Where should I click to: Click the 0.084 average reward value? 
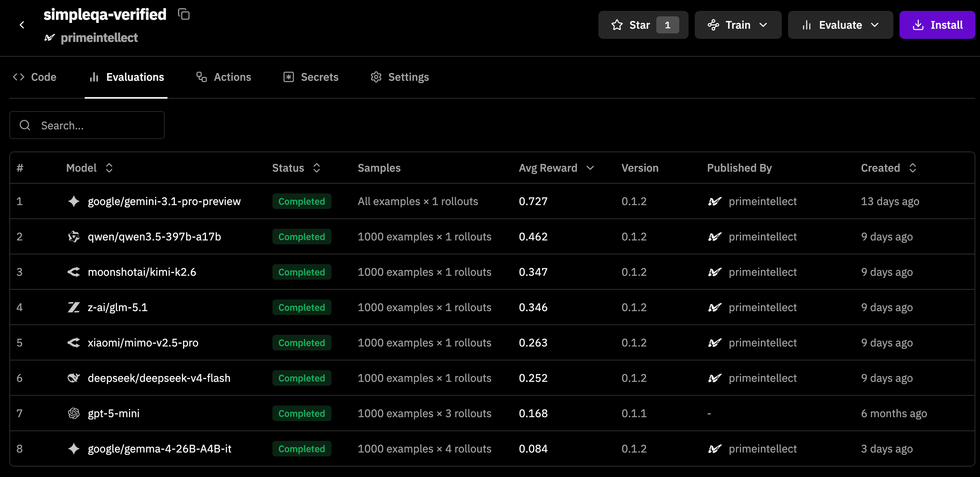click(x=533, y=449)
